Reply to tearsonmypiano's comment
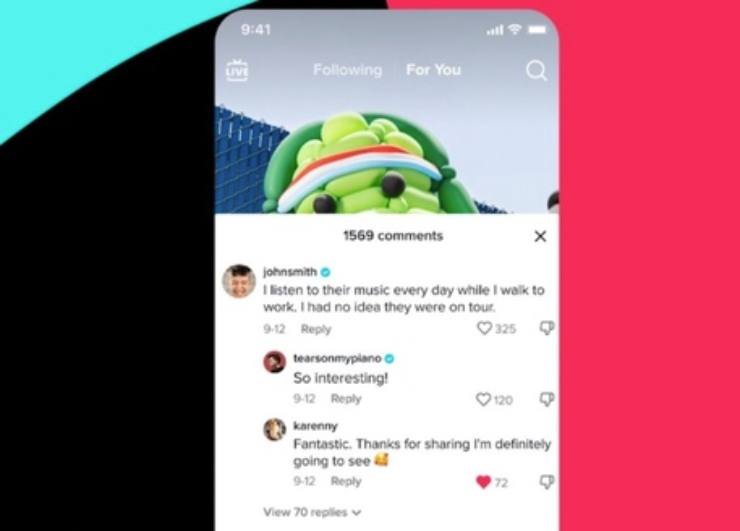Screen dimensions: 740x531 pyautogui.click(x=346, y=399)
